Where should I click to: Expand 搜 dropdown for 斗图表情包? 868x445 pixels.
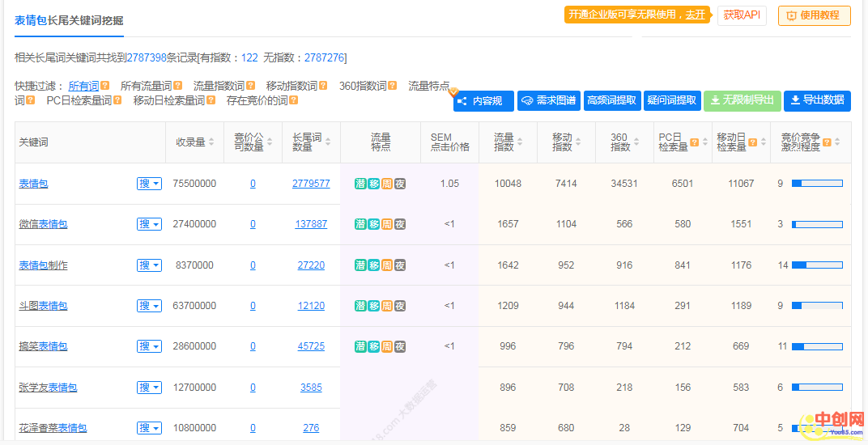pos(149,306)
